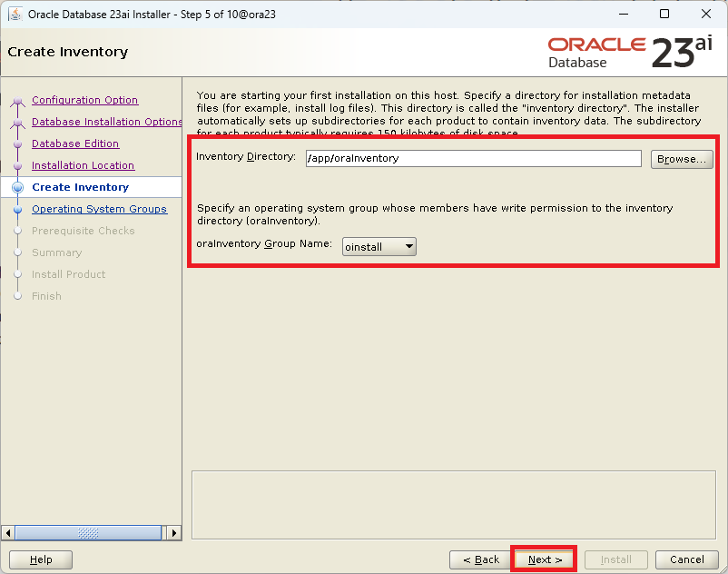Click the horizontal scrollbar thumb in sidebar
The height and width of the screenshot is (574, 728).
point(88,532)
